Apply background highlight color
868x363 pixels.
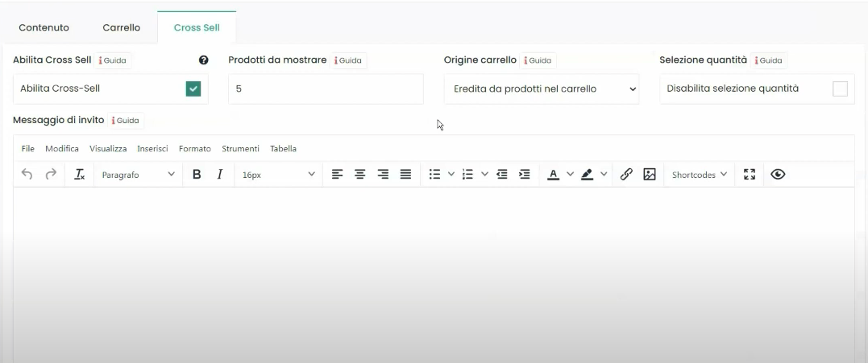(x=588, y=175)
